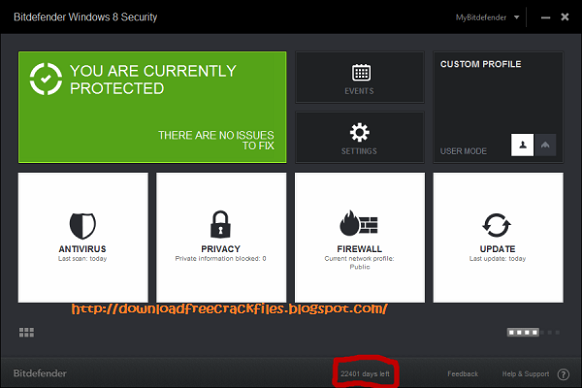Click the Update module title

point(497,249)
